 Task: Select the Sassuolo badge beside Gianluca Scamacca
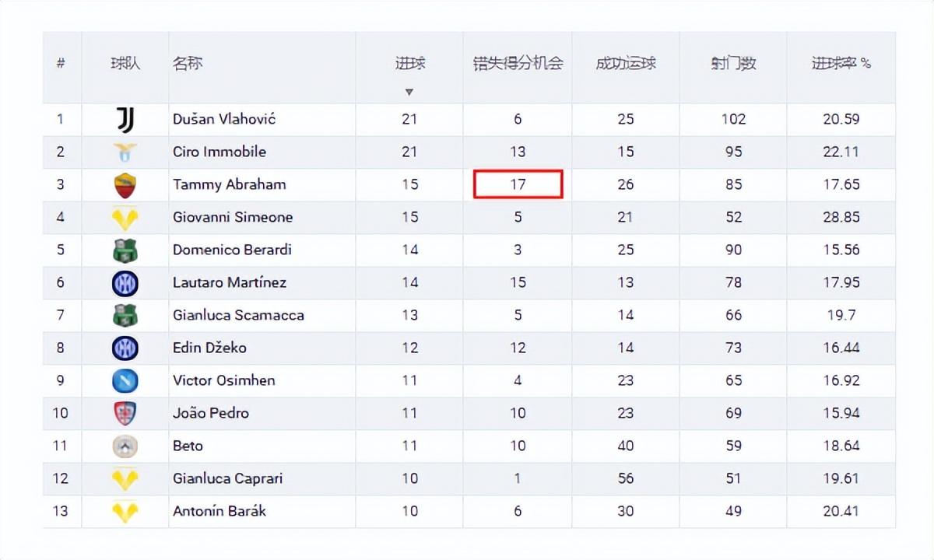[125, 315]
